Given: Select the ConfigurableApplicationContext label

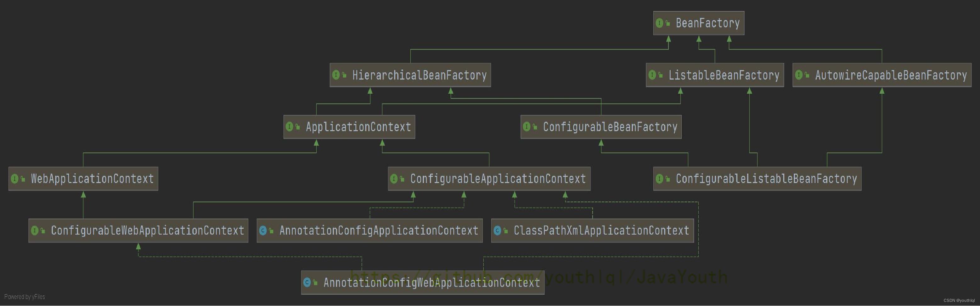Looking at the screenshot, I should [498, 179].
